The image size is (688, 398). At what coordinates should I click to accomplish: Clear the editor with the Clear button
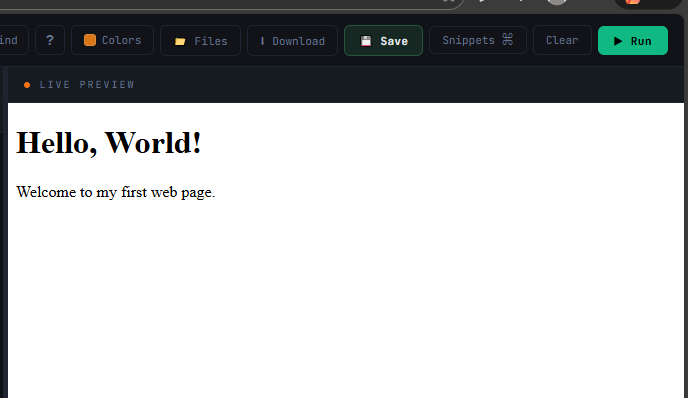point(562,40)
